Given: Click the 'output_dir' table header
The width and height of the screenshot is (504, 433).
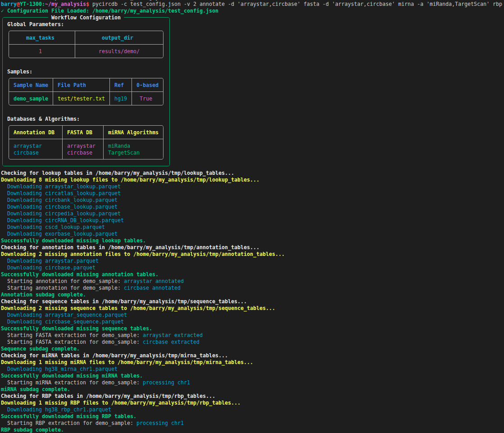Looking at the screenshot, I should click(117, 38).
